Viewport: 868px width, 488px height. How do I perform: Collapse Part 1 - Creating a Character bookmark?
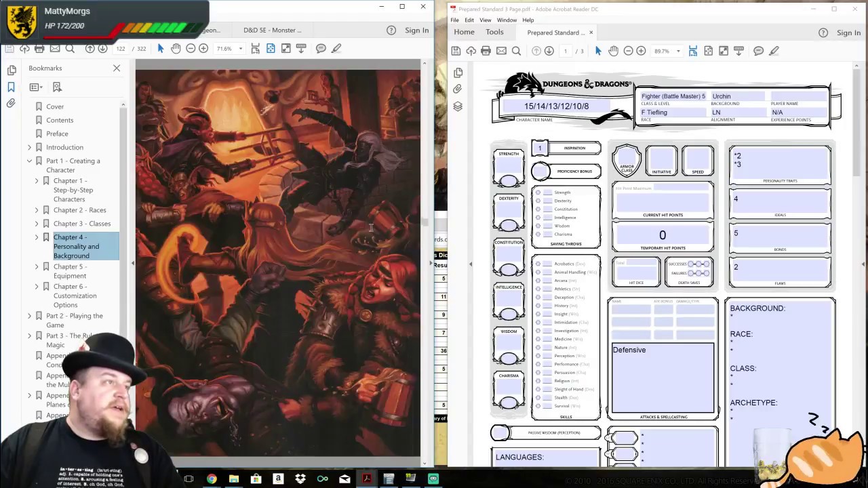[x=29, y=161]
